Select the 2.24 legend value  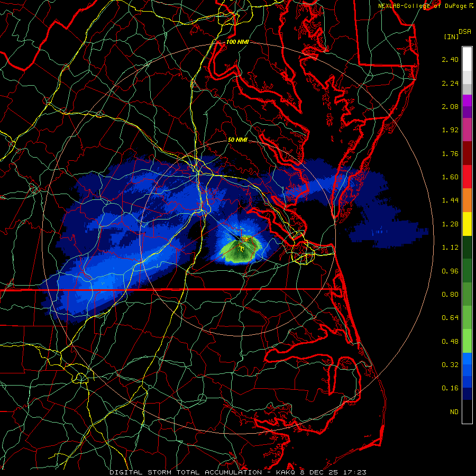point(450,83)
